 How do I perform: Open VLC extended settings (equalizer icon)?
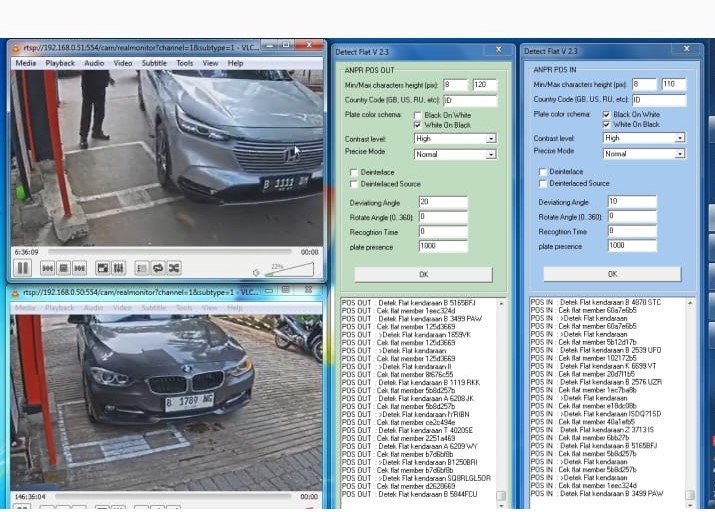pos(118,268)
